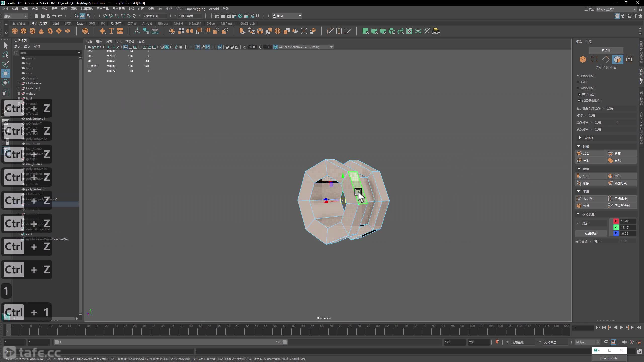Switch to the Arnold shelf tab
Image resolution: width=644 pixels, height=362 pixels.
[147, 23]
